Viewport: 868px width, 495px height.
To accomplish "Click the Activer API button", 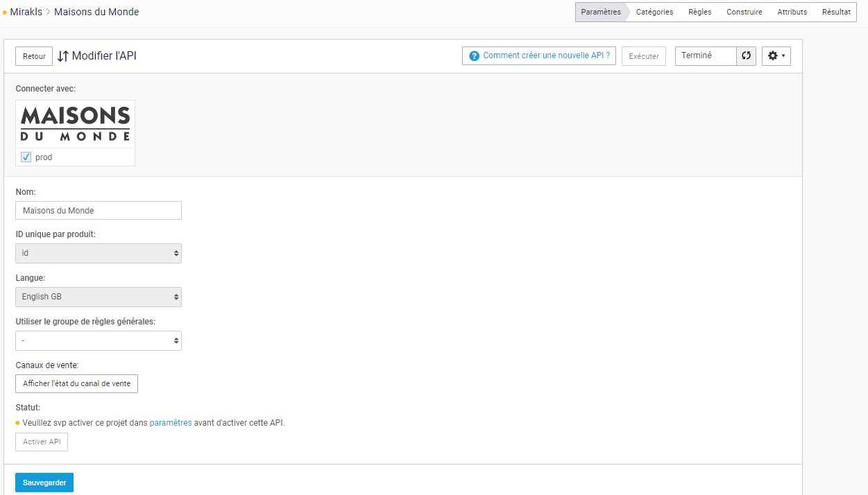I will click(42, 442).
